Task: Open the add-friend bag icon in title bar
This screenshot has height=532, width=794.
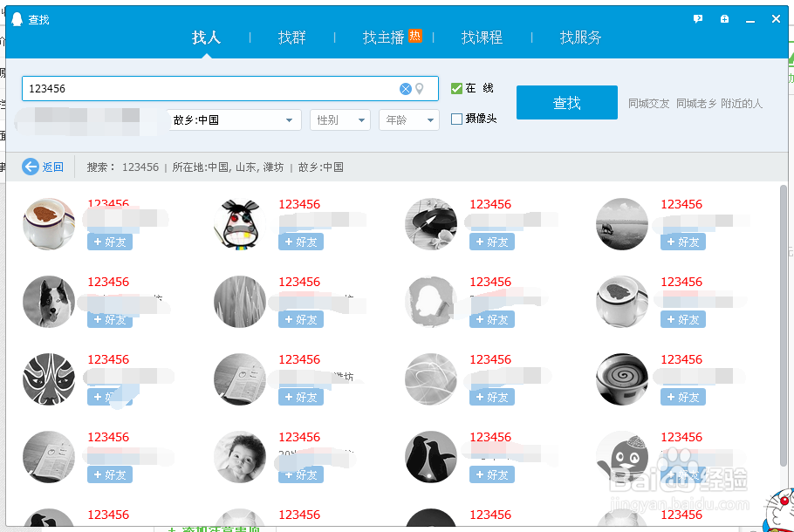Action: [724, 18]
